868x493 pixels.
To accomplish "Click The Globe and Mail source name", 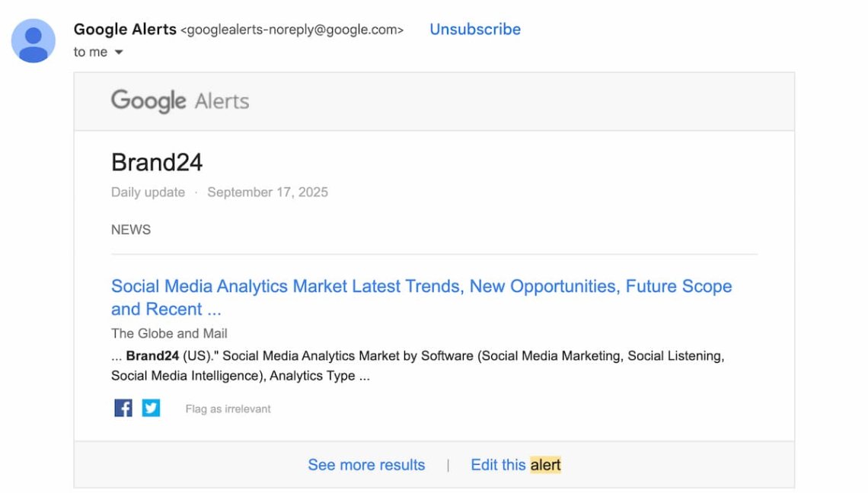I will 169,333.
